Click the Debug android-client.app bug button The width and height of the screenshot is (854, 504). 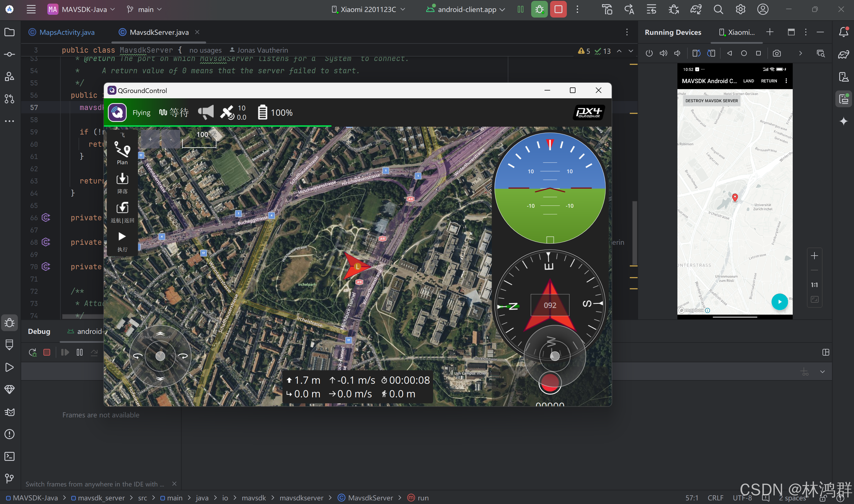(539, 9)
